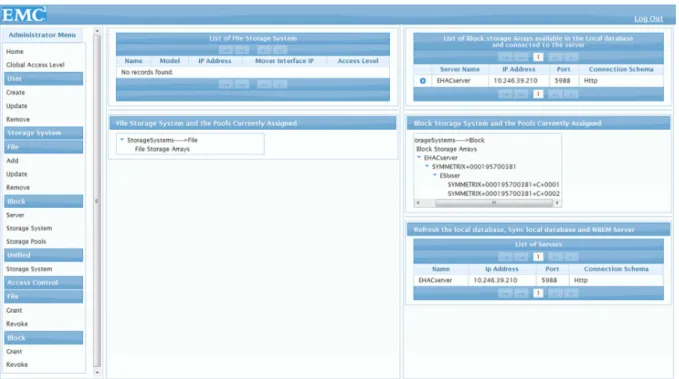The height and width of the screenshot is (379, 679).
Task: Open Storage System under the Block section
Action: coord(29,228)
